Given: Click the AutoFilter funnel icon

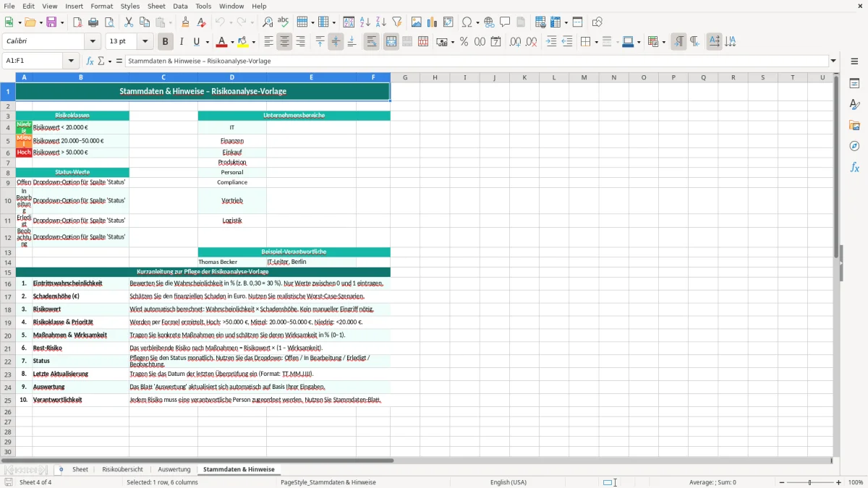Looking at the screenshot, I should (x=397, y=22).
